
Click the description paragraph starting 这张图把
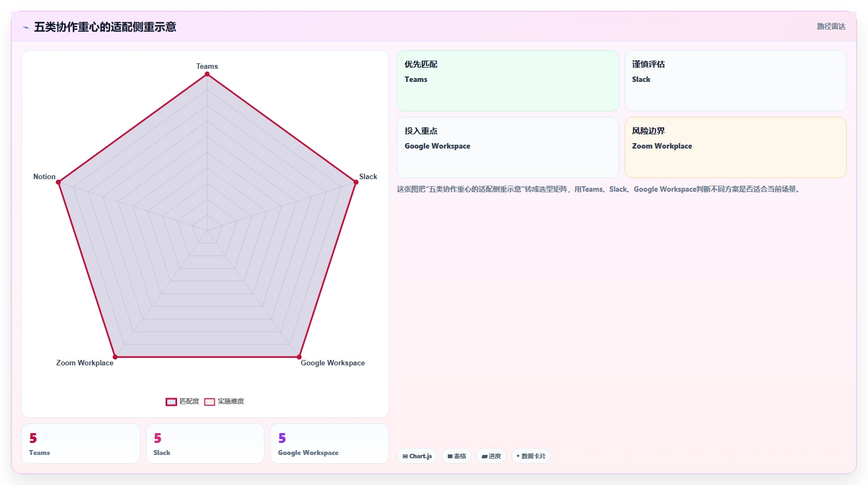pos(600,190)
